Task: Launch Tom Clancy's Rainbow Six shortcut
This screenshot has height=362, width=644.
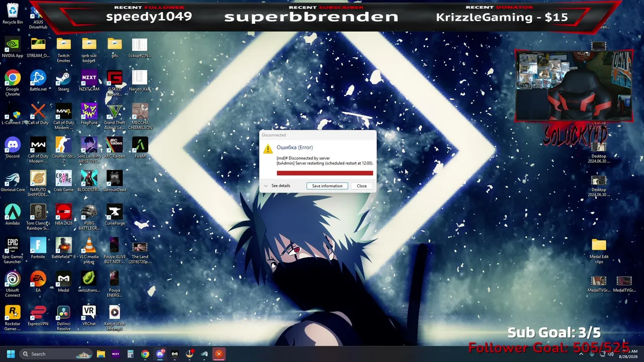Action: [38, 218]
